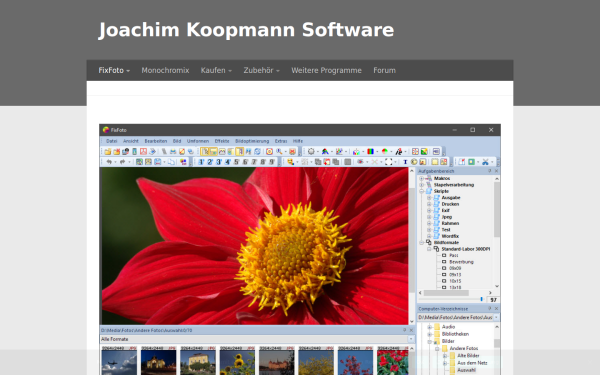Click the red-green pie color icon
600x375 pixels.
385,152
